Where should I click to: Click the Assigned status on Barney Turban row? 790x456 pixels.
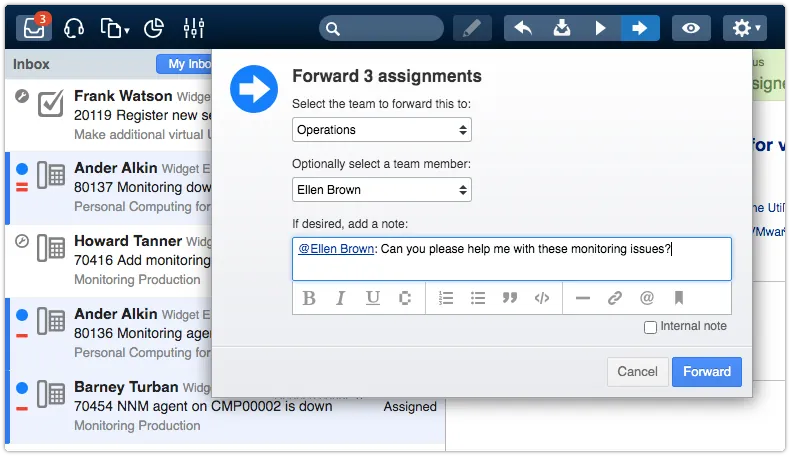[410, 407]
